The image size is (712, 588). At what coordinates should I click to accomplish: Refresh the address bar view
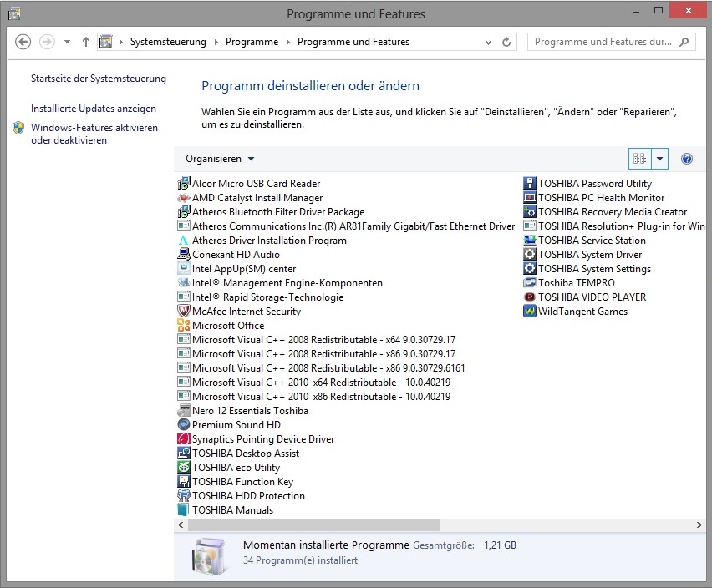click(x=506, y=43)
